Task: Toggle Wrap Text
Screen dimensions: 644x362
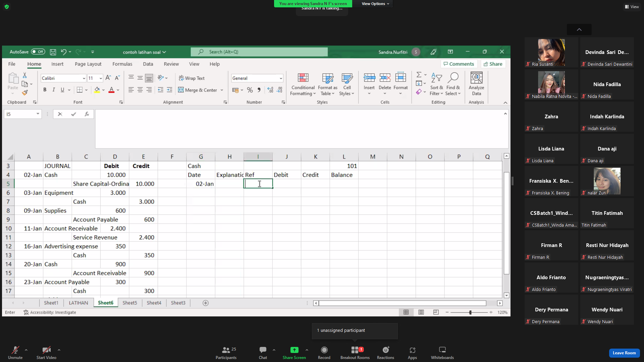Action: pos(192,78)
